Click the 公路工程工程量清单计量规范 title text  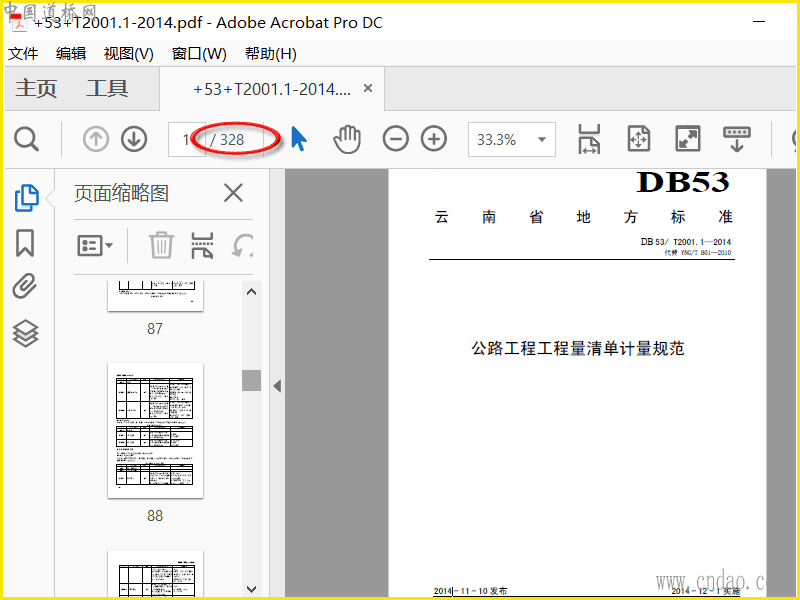[577, 348]
